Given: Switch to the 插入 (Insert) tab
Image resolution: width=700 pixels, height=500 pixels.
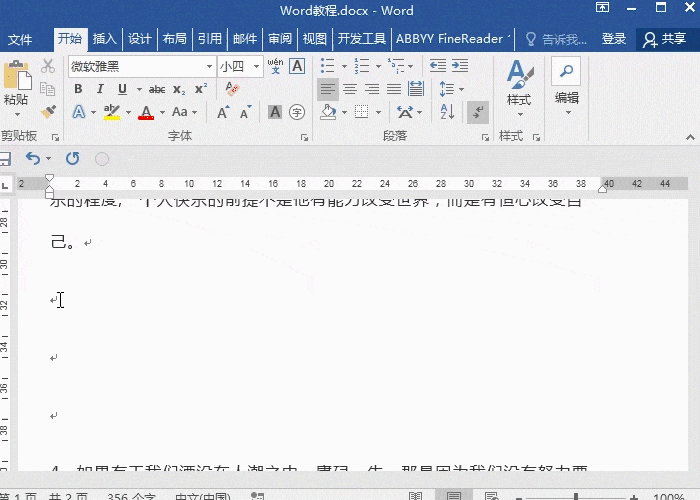Looking at the screenshot, I should 104,39.
